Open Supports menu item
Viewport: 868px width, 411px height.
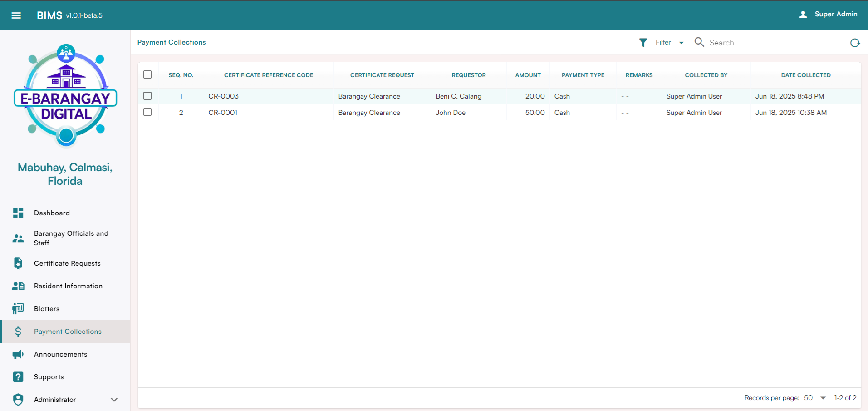tap(65, 377)
